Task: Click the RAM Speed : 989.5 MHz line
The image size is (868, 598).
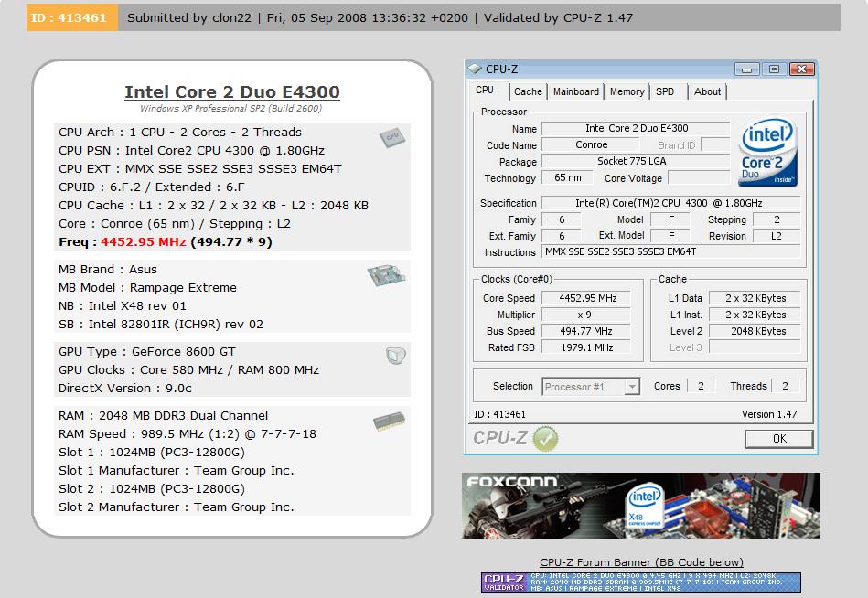Action: pyautogui.click(x=188, y=434)
